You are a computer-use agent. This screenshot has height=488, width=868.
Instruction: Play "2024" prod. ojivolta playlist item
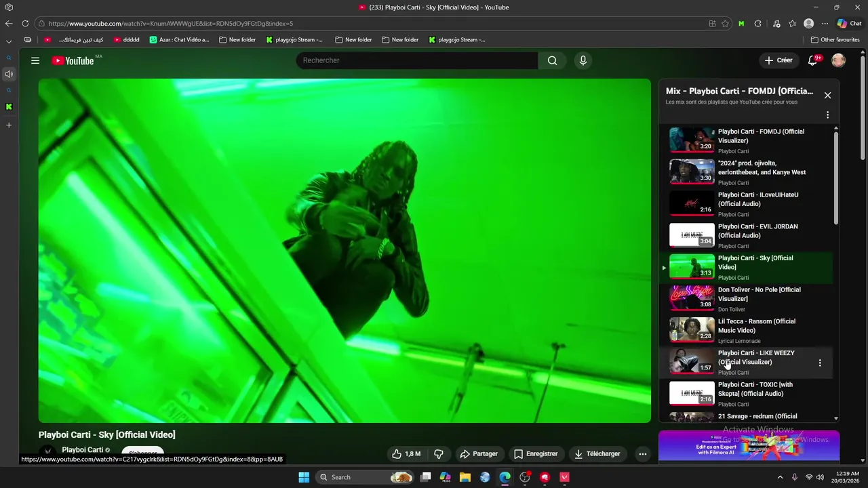pos(746,172)
